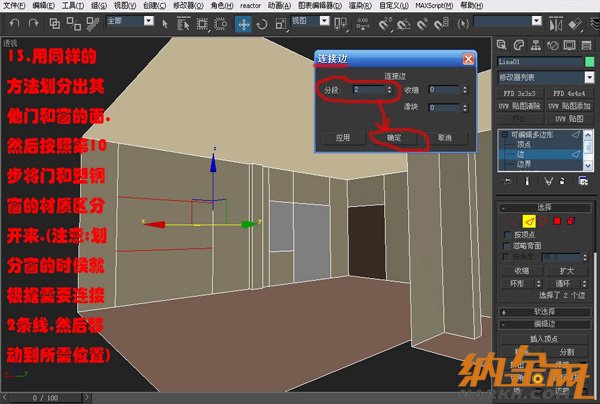Image resolution: width=600 pixels, height=404 pixels.
Task: Click the Redo arrow in the toolbar
Action: (x=33, y=23)
